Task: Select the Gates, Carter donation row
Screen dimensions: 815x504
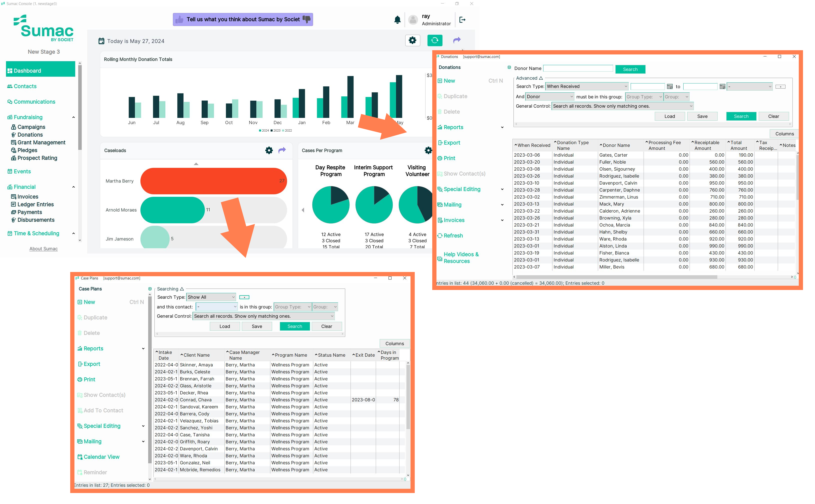Action: (654, 155)
